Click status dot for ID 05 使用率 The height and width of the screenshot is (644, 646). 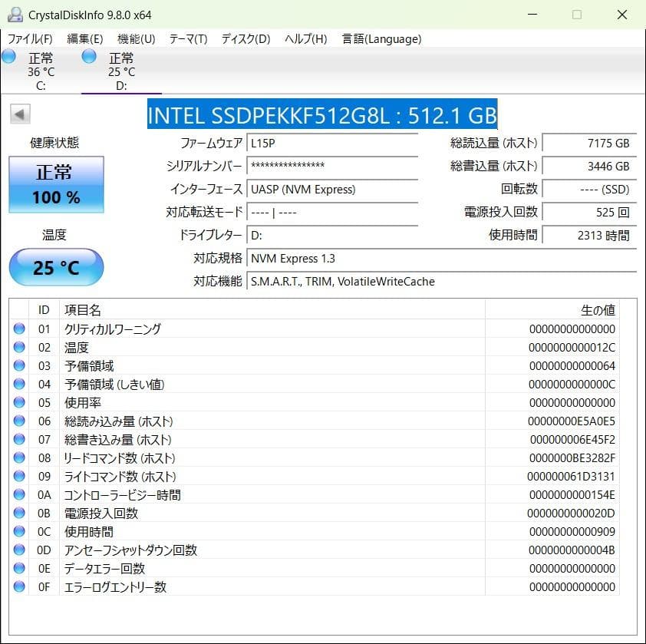[x=19, y=402]
